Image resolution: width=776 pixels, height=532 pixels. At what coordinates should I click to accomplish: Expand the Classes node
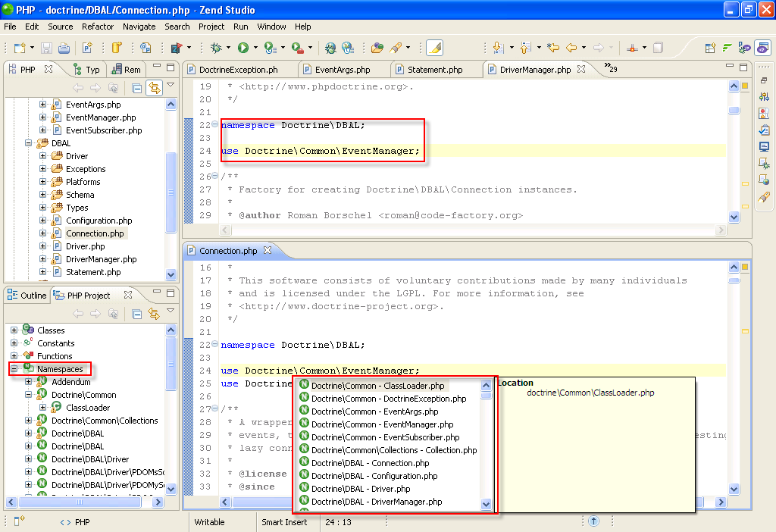coord(14,330)
